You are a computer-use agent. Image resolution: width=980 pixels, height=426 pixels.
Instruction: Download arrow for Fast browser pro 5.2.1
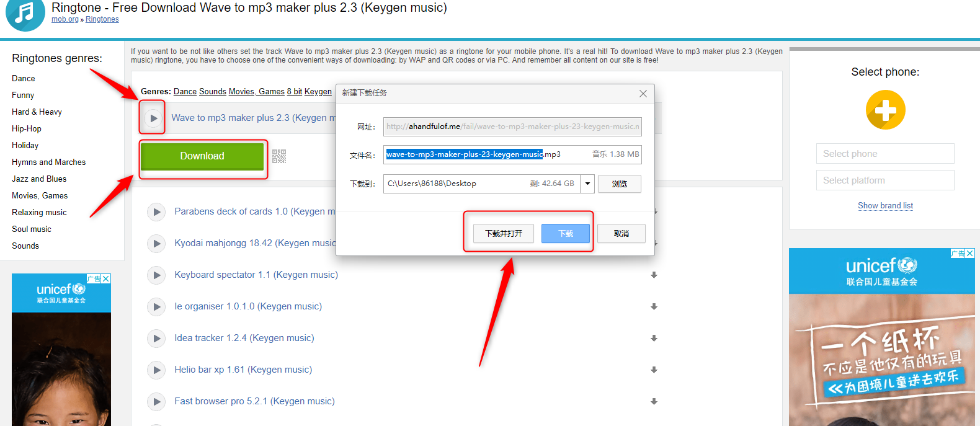pos(654,402)
